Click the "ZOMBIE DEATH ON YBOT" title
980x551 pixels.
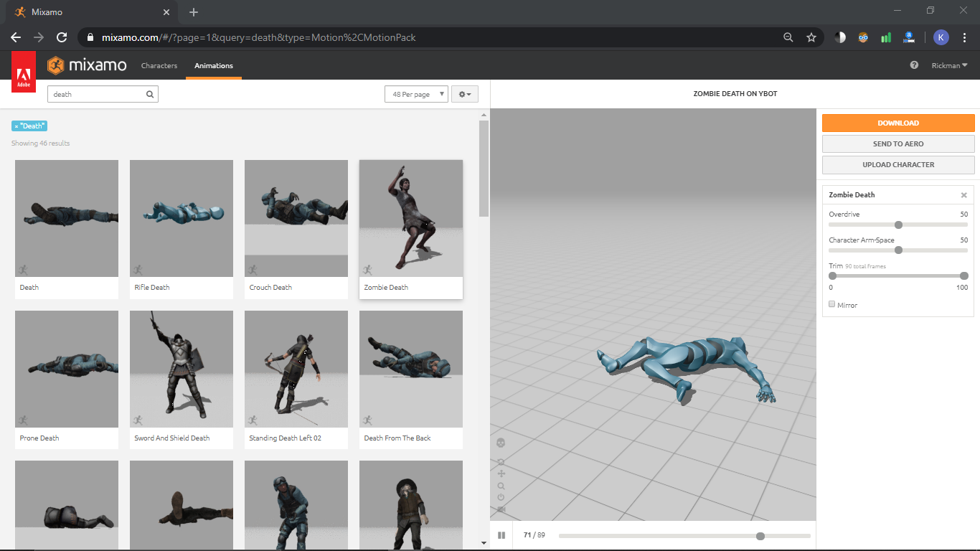[735, 94]
